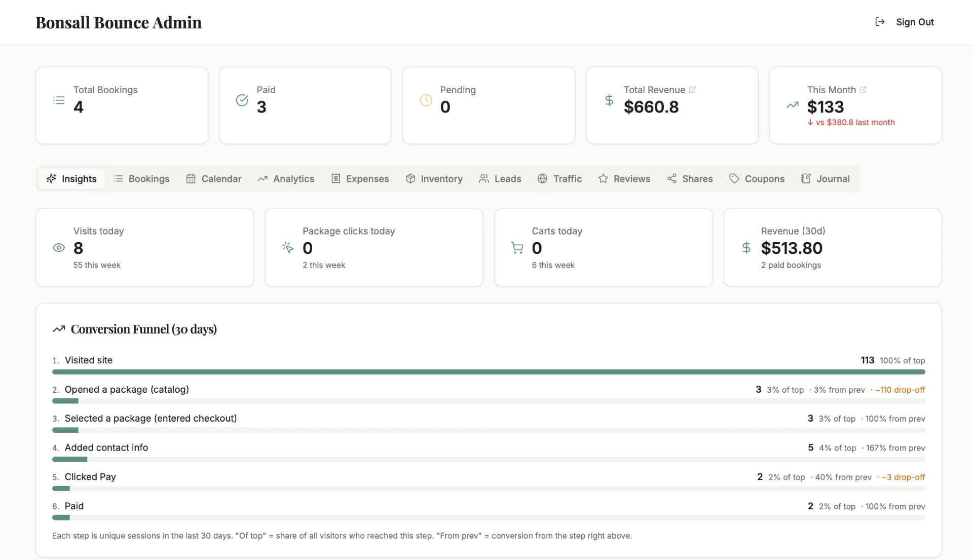
Task: Open the Journal tab
Action: 826,178
